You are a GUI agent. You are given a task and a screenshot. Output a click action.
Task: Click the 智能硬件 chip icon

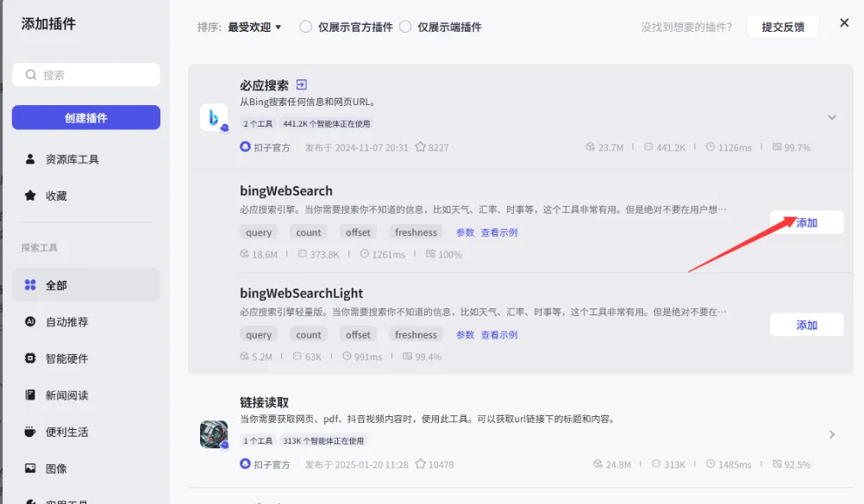click(30, 358)
